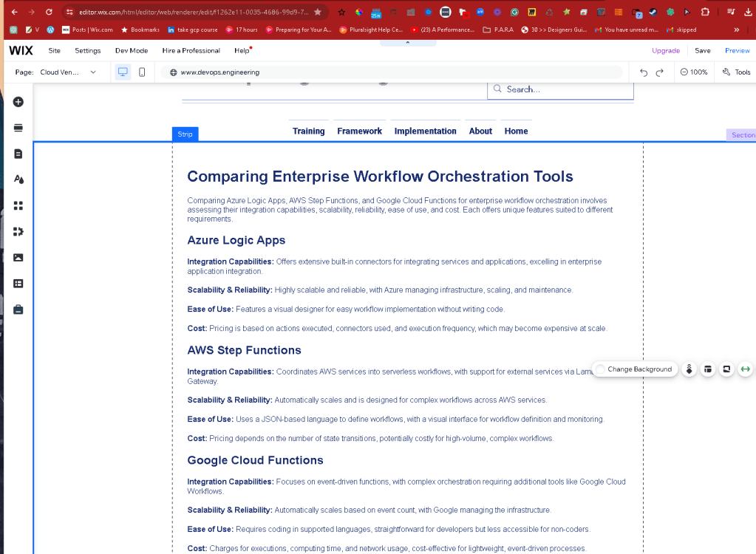Open the puzzle-piece integrations panel
The height and width of the screenshot is (554, 756).
pos(18,232)
